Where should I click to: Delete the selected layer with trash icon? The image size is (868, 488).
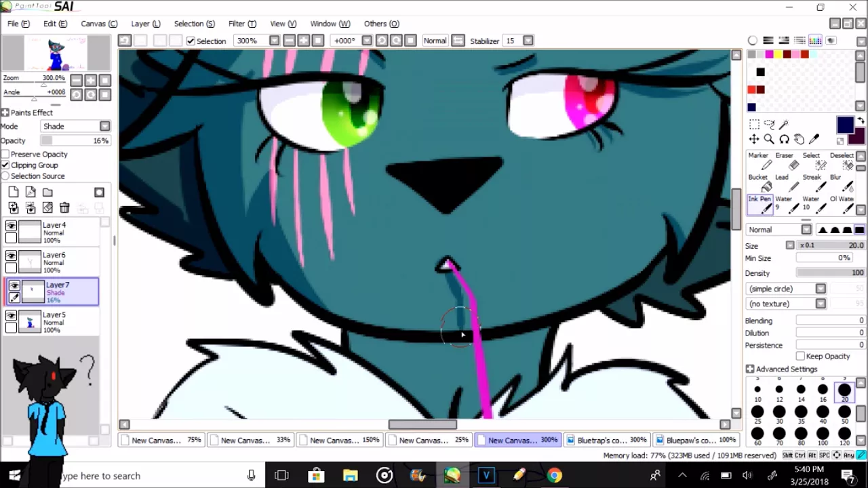tap(64, 208)
